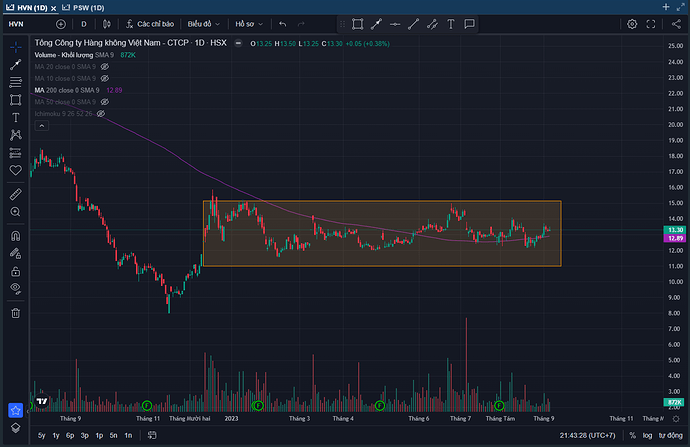Screen dimensions: 690x447
Task: Activate the ruler measure tool
Action: point(16,194)
